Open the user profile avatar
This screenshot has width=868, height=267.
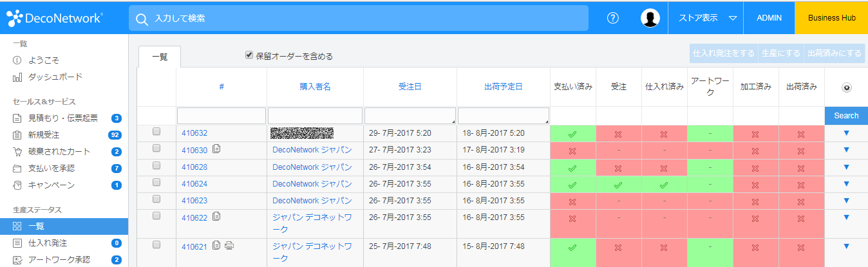click(650, 18)
